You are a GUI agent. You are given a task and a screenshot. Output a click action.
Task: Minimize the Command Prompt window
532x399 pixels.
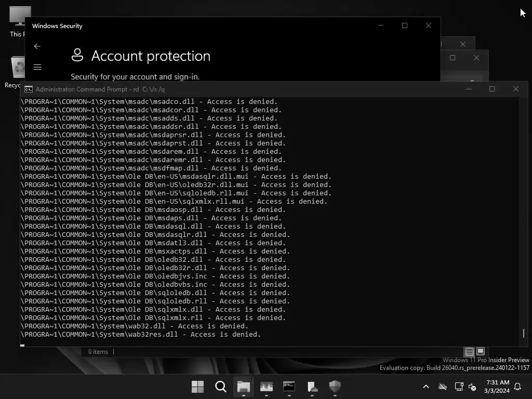coord(469,89)
